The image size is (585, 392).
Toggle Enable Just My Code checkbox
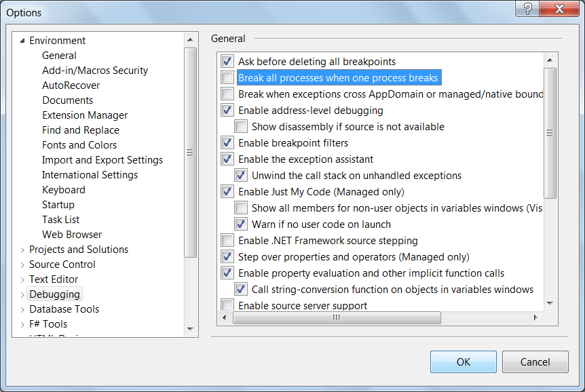point(227,192)
